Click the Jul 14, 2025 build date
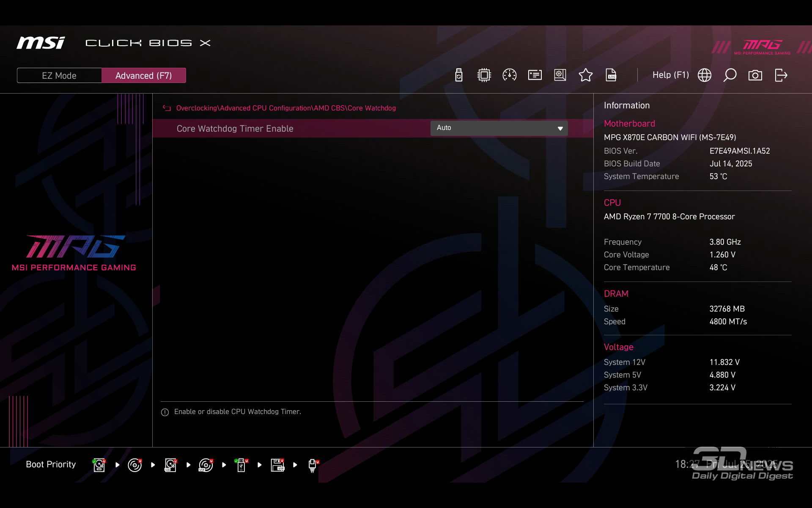The image size is (812, 508). pyautogui.click(x=731, y=164)
